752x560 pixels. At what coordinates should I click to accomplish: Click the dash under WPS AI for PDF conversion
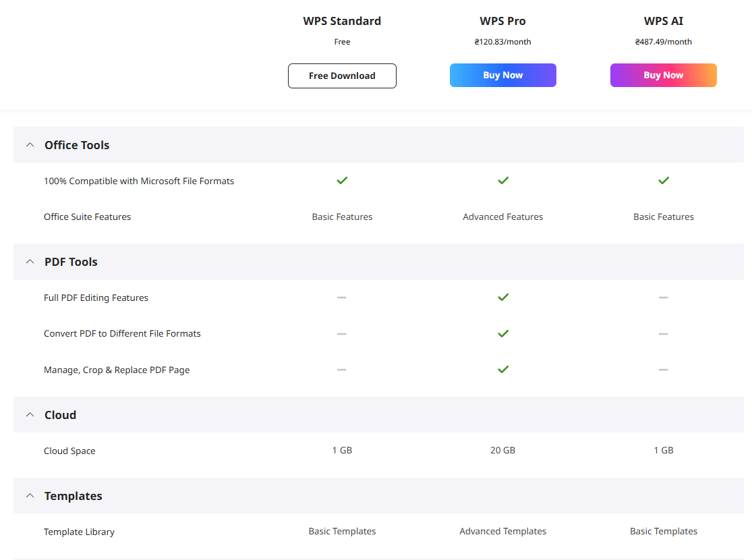pyautogui.click(x=664, y=333)
